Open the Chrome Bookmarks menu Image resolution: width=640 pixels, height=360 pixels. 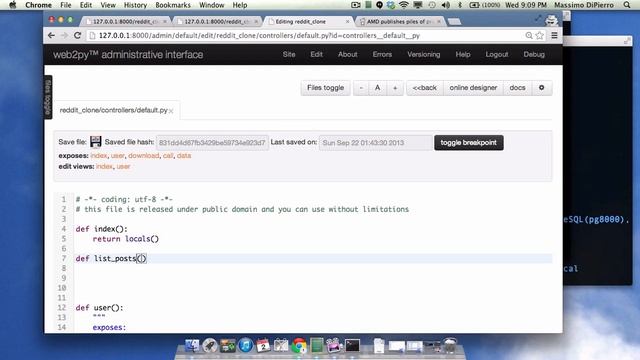click(x=173, y=5)
